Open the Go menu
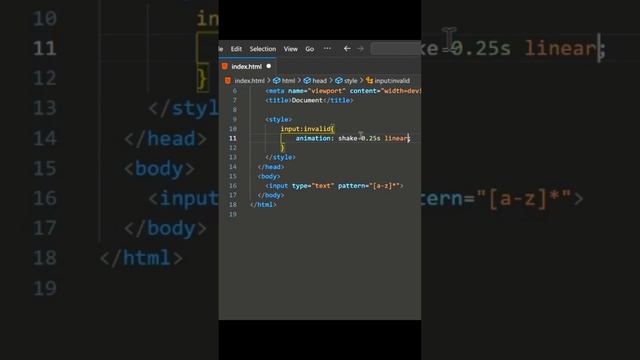 click(310, 49)
